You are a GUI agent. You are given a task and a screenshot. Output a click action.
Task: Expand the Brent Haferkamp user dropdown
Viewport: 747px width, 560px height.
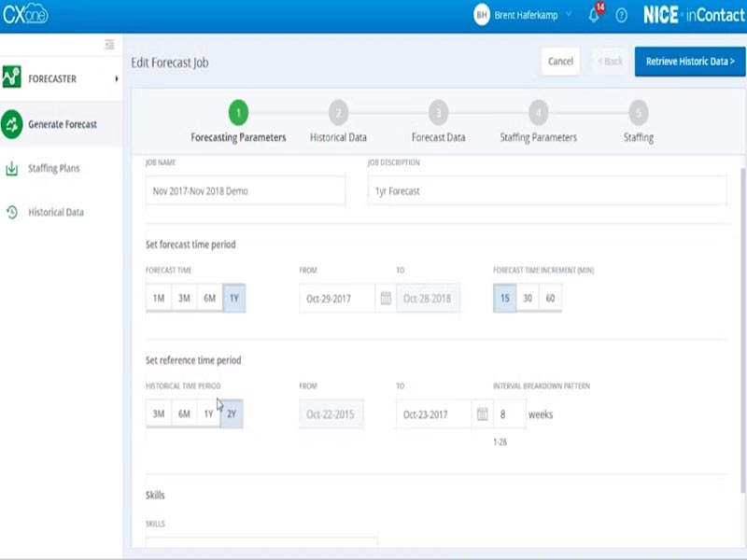[569, 15]
